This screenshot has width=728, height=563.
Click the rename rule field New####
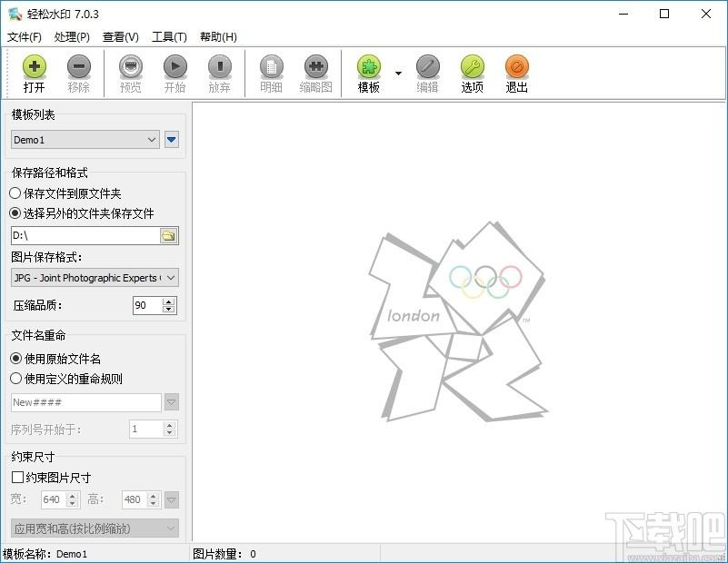pos(86,402)
